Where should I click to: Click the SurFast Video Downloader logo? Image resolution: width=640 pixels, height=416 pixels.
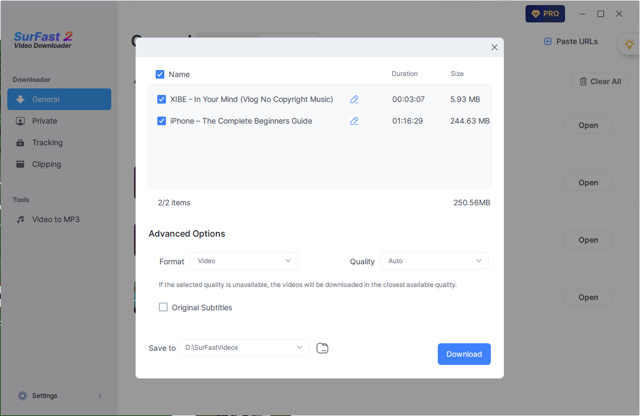click(43, 40)
